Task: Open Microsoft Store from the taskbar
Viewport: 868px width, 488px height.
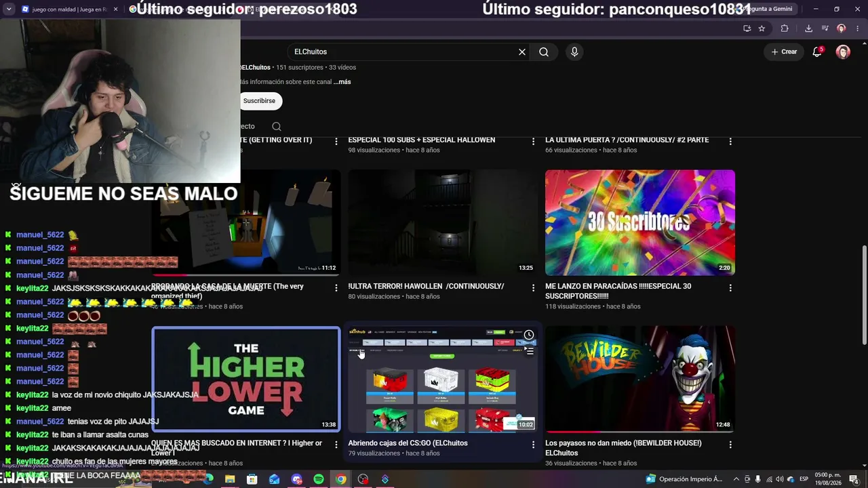Action: tap(252, 479)
